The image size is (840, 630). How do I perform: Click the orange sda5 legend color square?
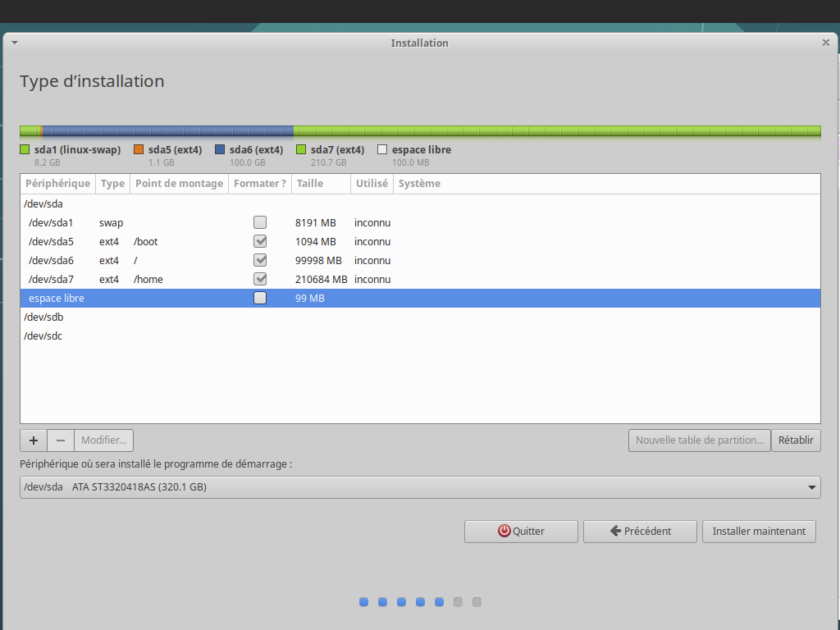[139, 150]
